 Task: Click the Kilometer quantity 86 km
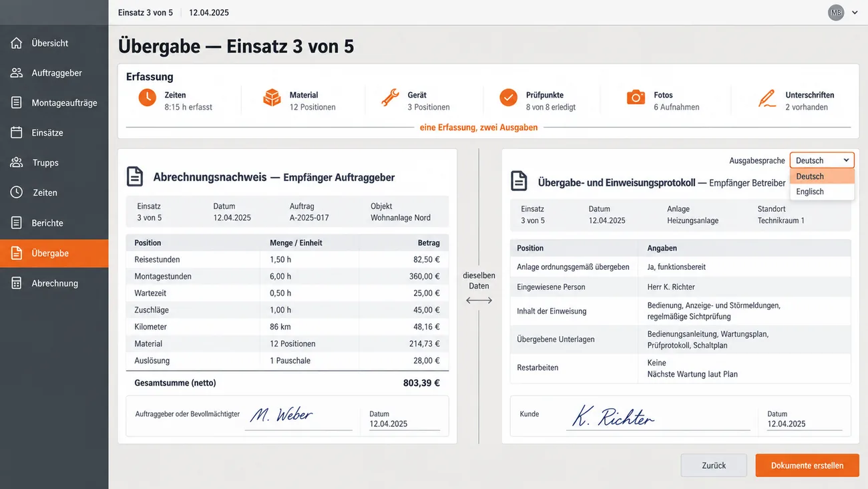pyautogui.click(x=280, y=327)
